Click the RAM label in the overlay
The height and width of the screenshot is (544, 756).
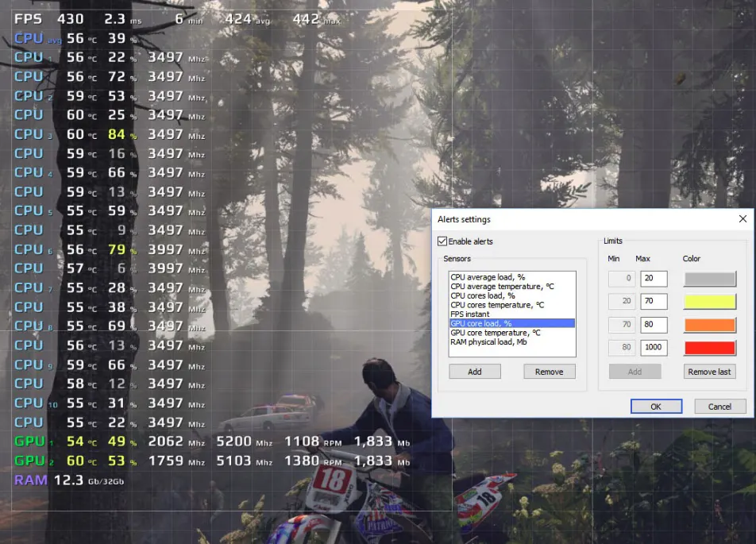pos(31,480)
